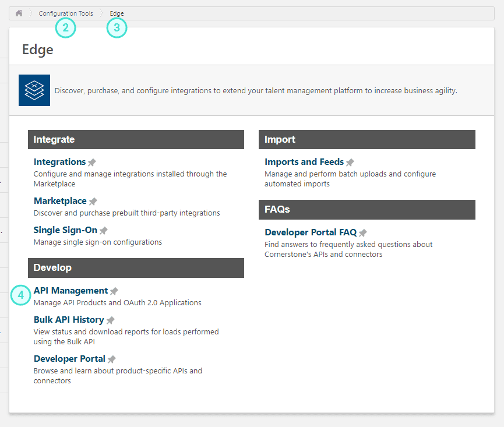504x427 pixels.
Task: Open the Integrations page
Action: pyautogui.click(x=59, y=162)
